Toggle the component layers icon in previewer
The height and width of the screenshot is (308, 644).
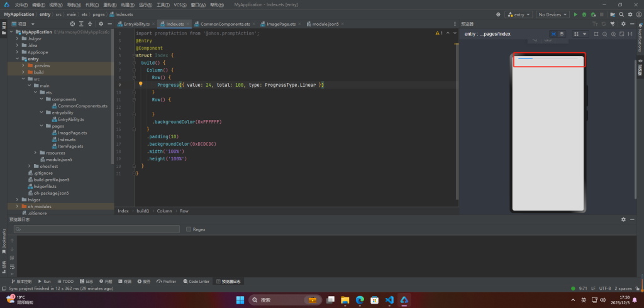pos(562,34)
